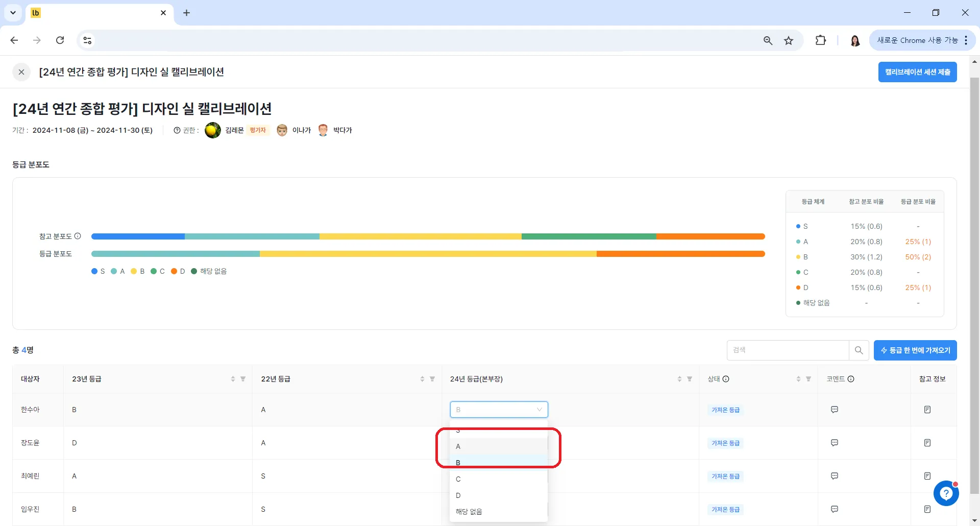Open the Chrome tab search dropdown arrow
The width and height of the screenshot is (980, 526).
point(13,13)
